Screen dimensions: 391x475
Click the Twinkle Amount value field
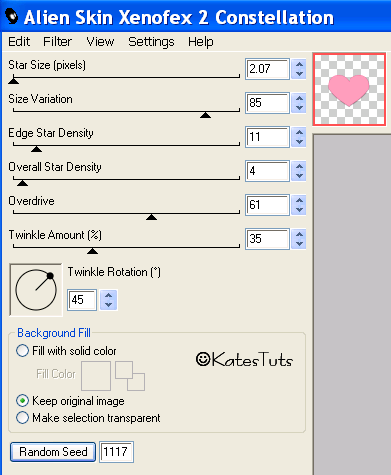point(267,239)
